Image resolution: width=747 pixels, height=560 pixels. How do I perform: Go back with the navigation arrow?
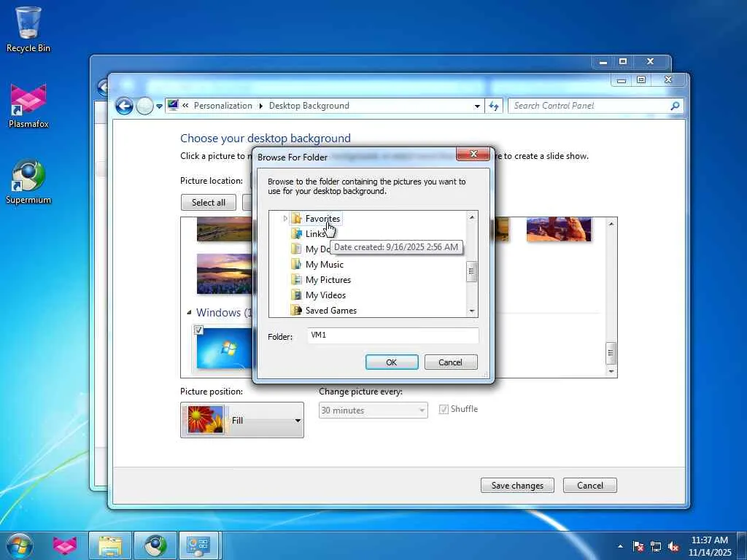click(x=124, y=106)
